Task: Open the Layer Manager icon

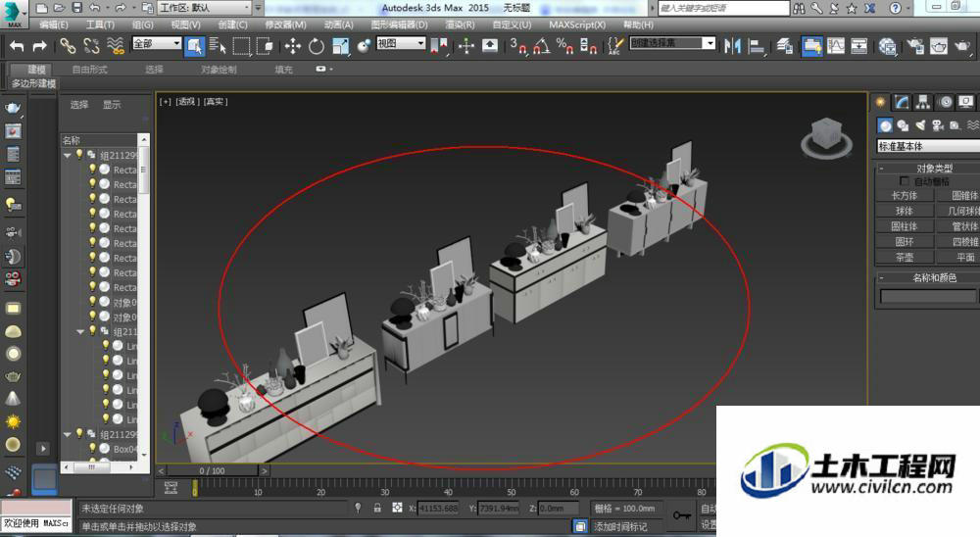Action: click(785, 46)
